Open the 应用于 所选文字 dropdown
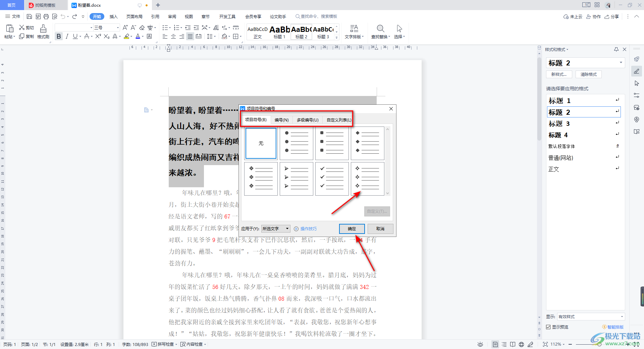Image resolution: width=644 pixels, height=349 pixels. coord(276,229)
